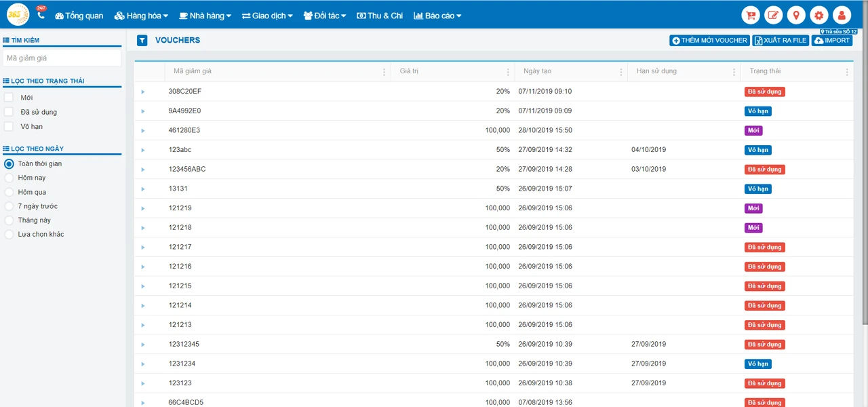Viewport: 868px width, 407px height.
Task: Expand row of voucher 121219
Action: tap(143, 208)
